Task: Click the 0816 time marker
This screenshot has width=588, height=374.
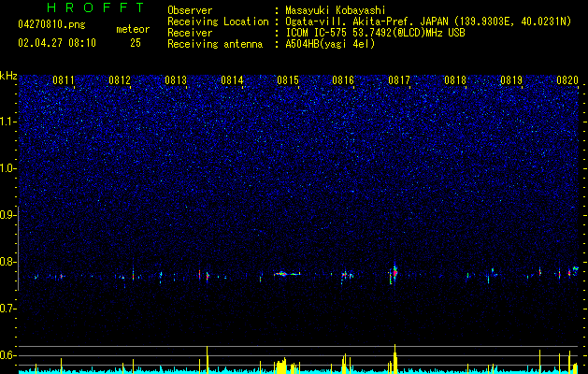Action: click(343, 80)
